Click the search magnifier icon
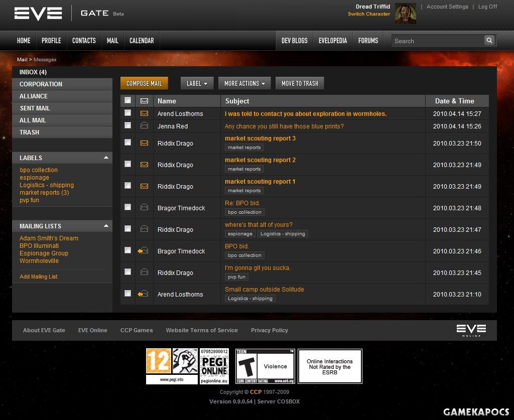The width and height of the screenshot is (514, 420). point(489,40)
